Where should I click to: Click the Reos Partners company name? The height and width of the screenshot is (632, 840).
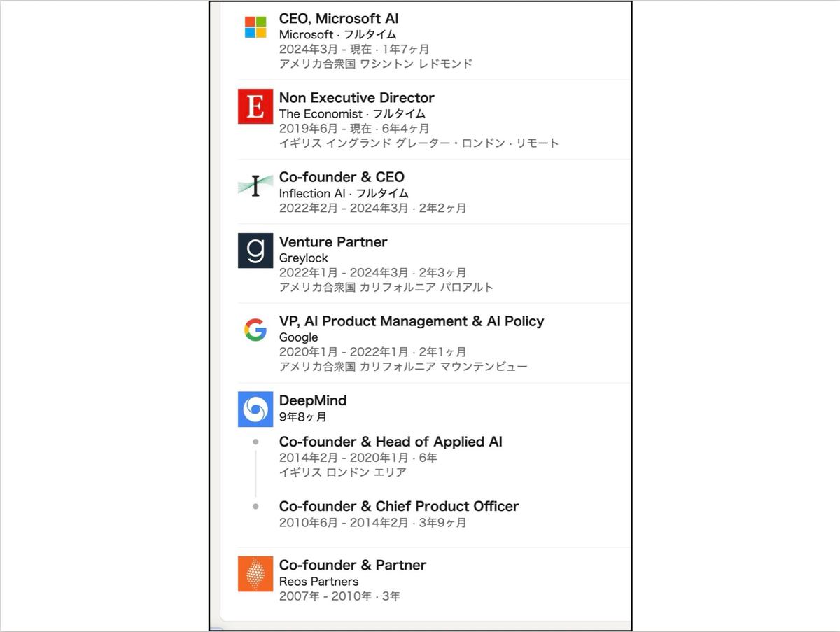[x=318, y=582]
